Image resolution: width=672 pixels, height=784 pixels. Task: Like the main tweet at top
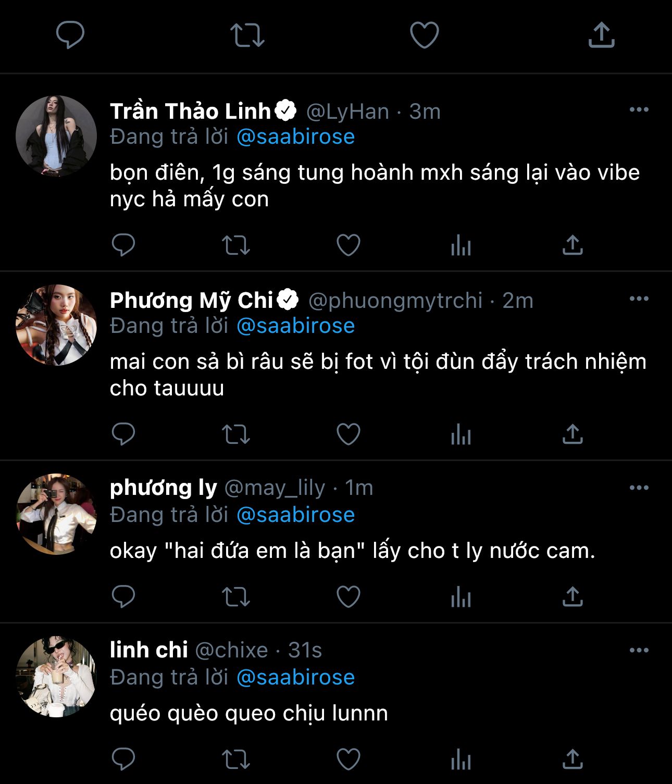(x=425, y=35)
